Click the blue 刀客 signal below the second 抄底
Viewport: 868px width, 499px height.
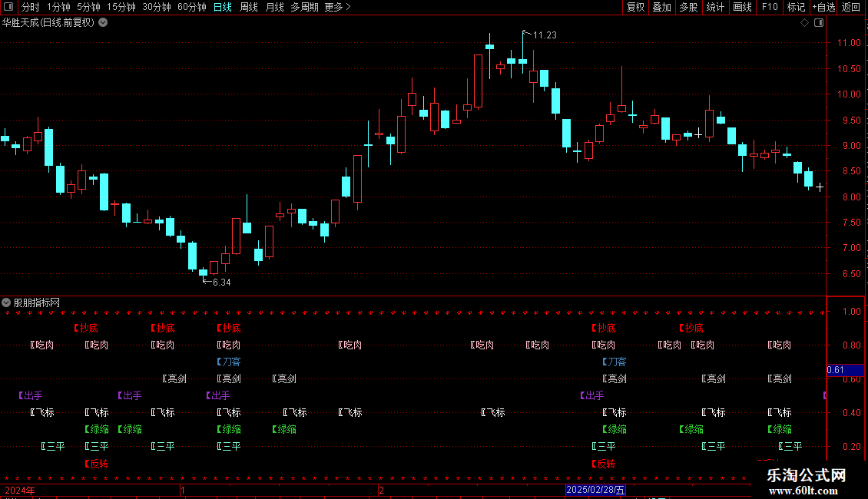pos(228,362)
